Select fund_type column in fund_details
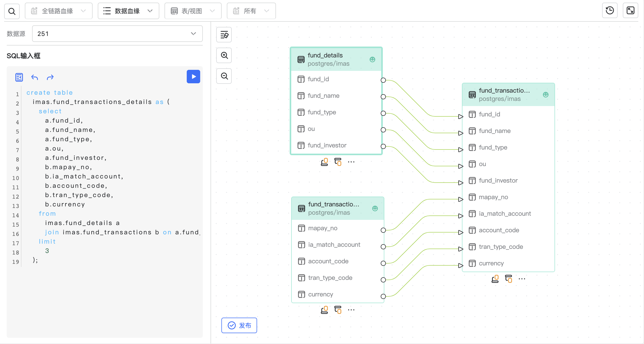The width and height of the screenshot is (644, 344). (336, 112)
